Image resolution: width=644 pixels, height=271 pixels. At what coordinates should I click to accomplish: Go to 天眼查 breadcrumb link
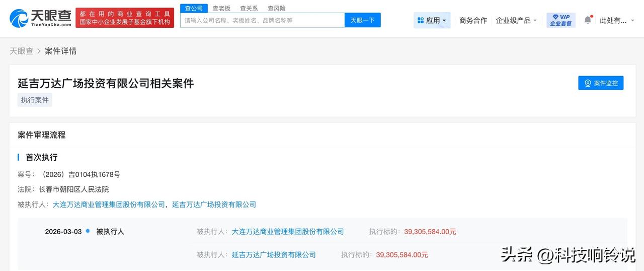pos(22,51)
